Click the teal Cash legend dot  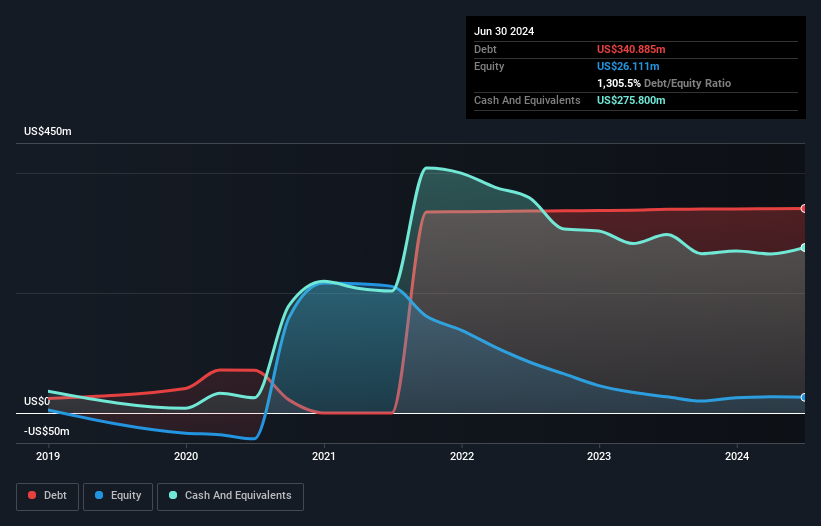click(173, 495)
